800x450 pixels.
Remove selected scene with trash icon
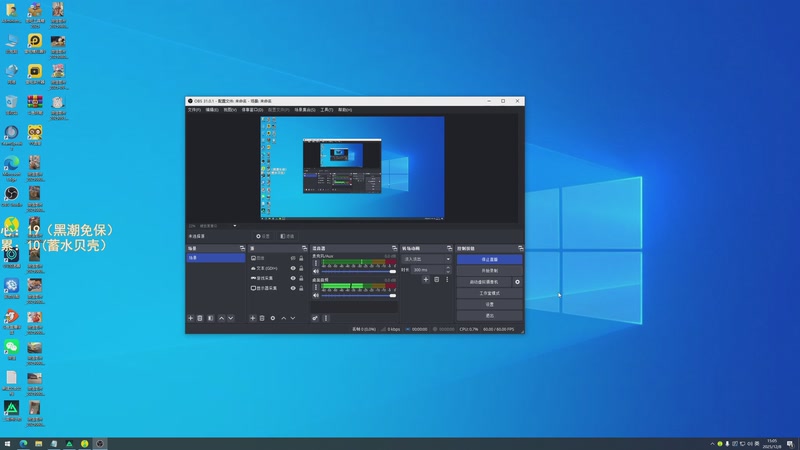click(200, 318)
